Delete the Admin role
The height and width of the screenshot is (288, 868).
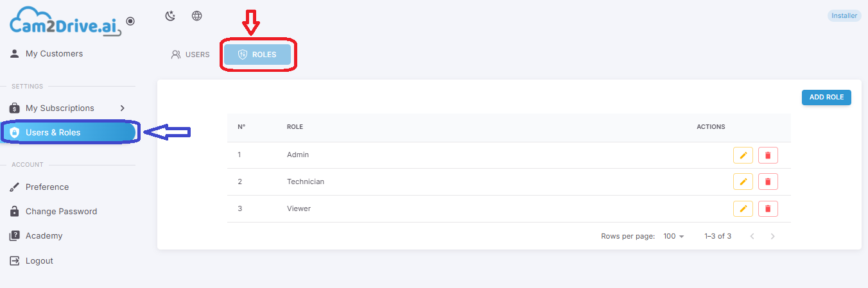pyautogui.click(x=768, y=155)
